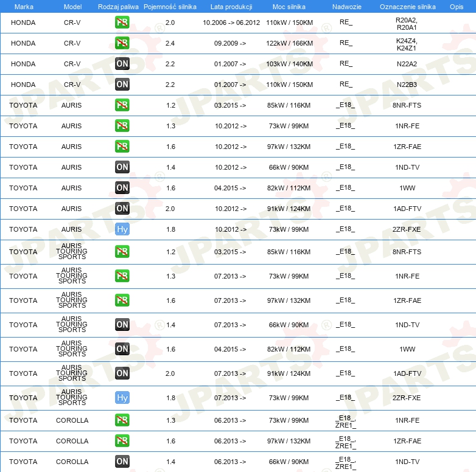Image resolution: width=476 pixels, height=472 pixels.
Task: Click power '91kW / 124KM' in the AURIS 10.2012 row
Action: (289, 209)
